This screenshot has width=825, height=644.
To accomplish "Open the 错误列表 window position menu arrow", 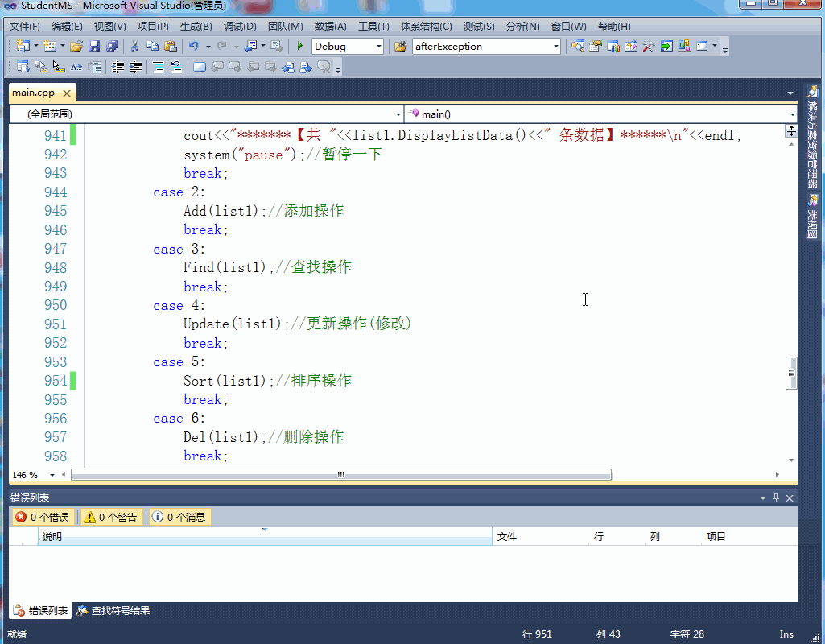I will pos(763,498).
